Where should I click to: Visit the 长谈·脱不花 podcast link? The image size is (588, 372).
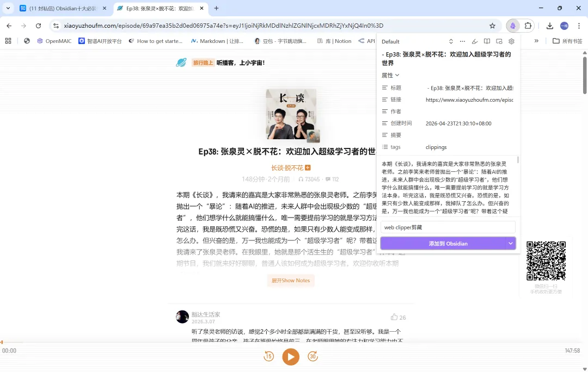287,168
